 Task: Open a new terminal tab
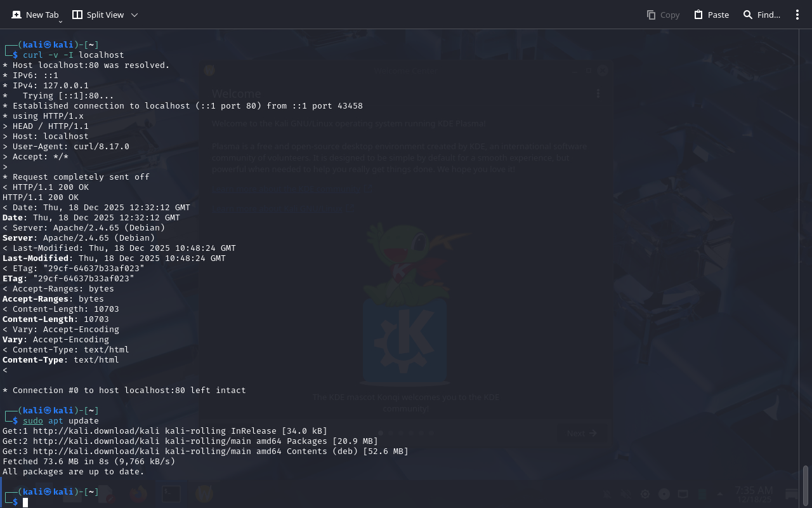coord(35,15)
